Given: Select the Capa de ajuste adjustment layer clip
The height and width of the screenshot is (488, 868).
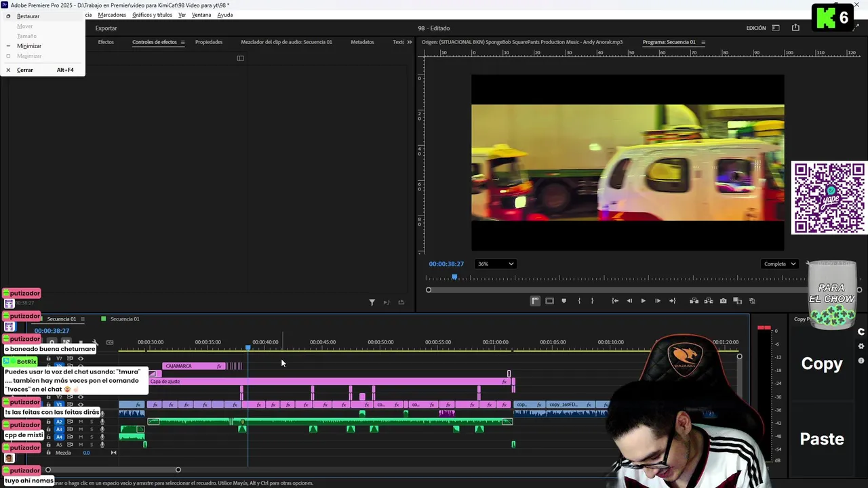Looking at the screenshot, I should tap(329, 382).
